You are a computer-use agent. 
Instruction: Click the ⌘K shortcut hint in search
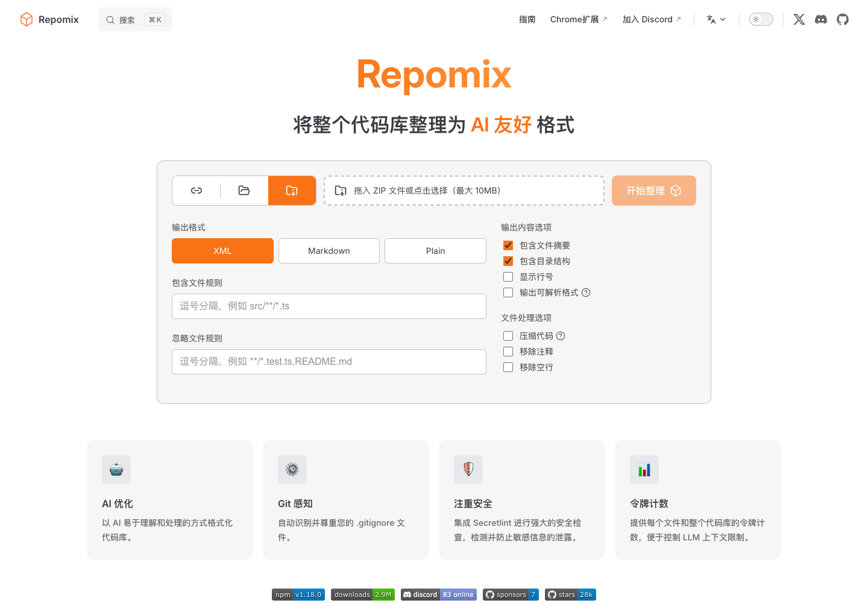pos(155,20)
